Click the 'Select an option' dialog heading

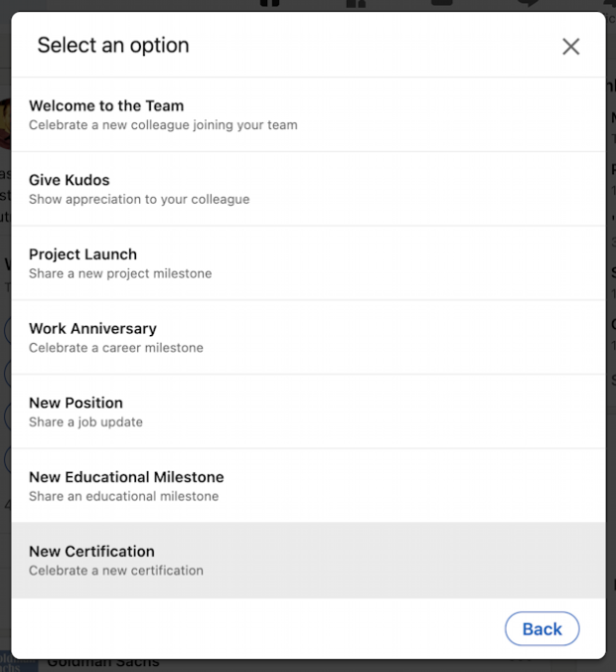(x=113, y=45)
